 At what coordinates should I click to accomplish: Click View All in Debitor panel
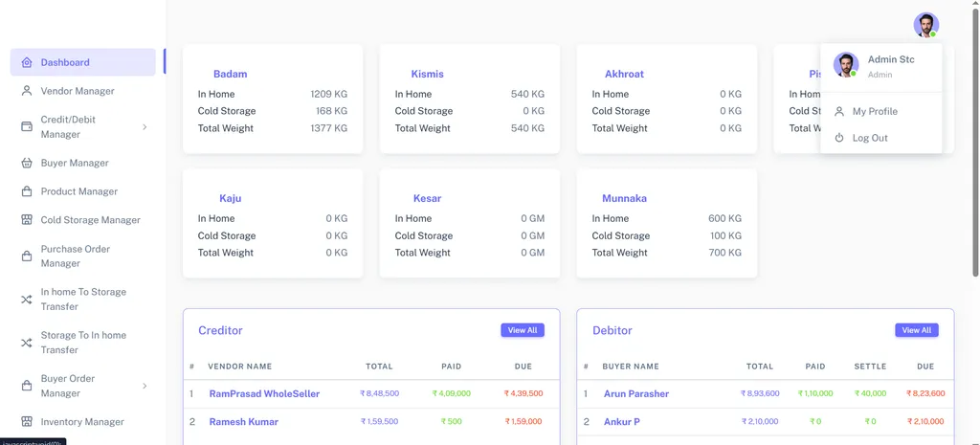tap(916, 330)
